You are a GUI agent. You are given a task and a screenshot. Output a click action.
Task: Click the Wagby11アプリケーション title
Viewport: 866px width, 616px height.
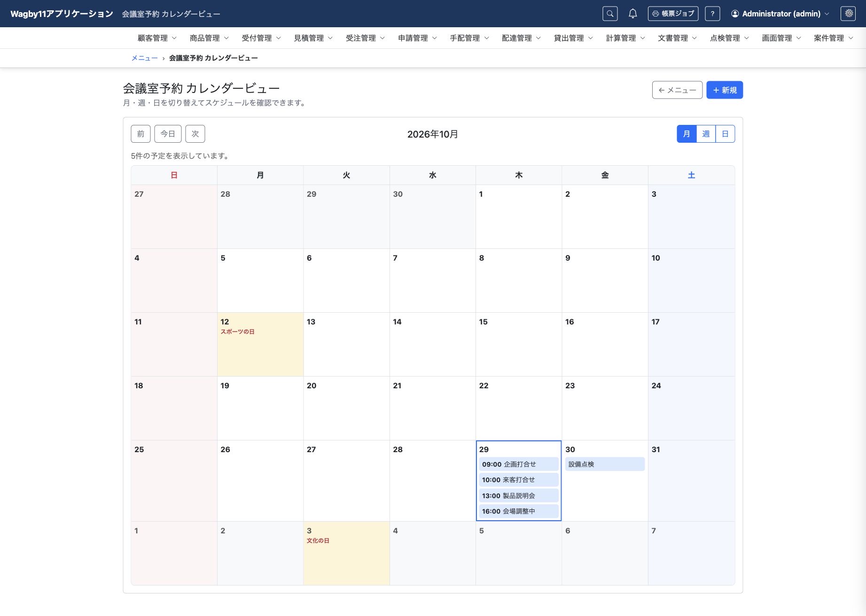pos(62,14)
